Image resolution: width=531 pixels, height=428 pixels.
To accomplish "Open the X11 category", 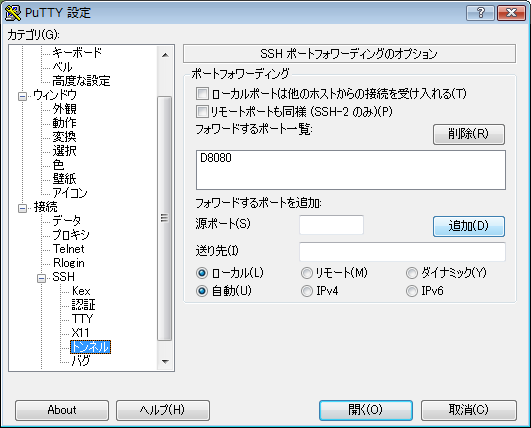I will [80, 333].
